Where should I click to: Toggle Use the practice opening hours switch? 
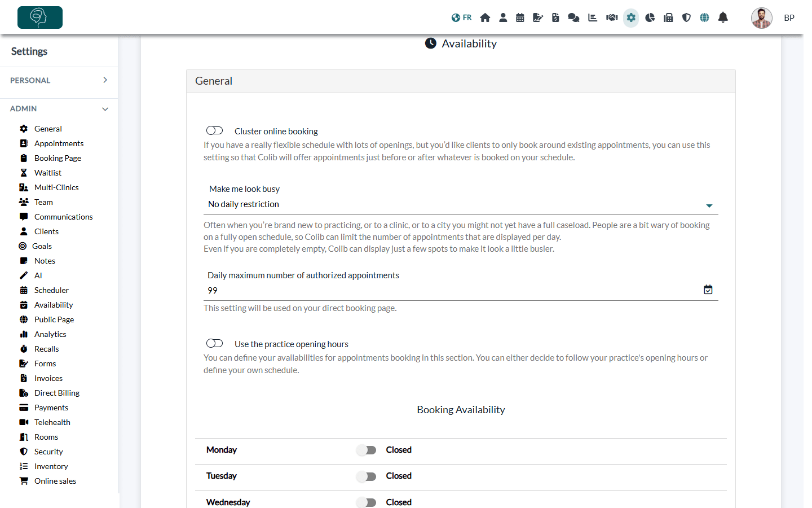point(215,343)
